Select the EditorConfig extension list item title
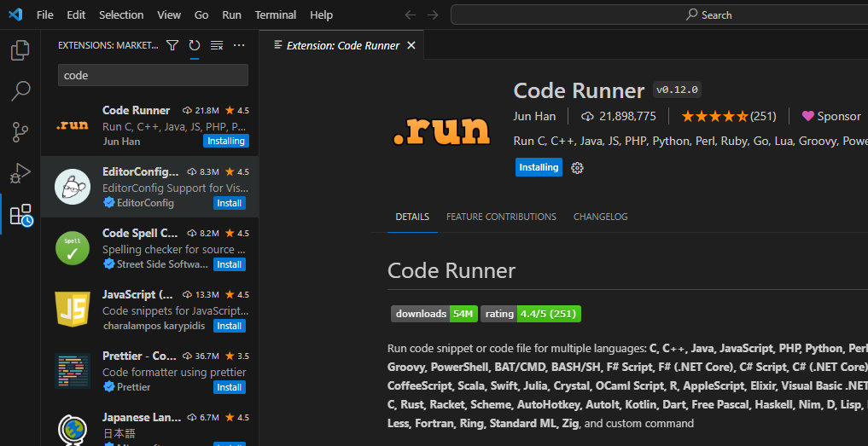 141,171
